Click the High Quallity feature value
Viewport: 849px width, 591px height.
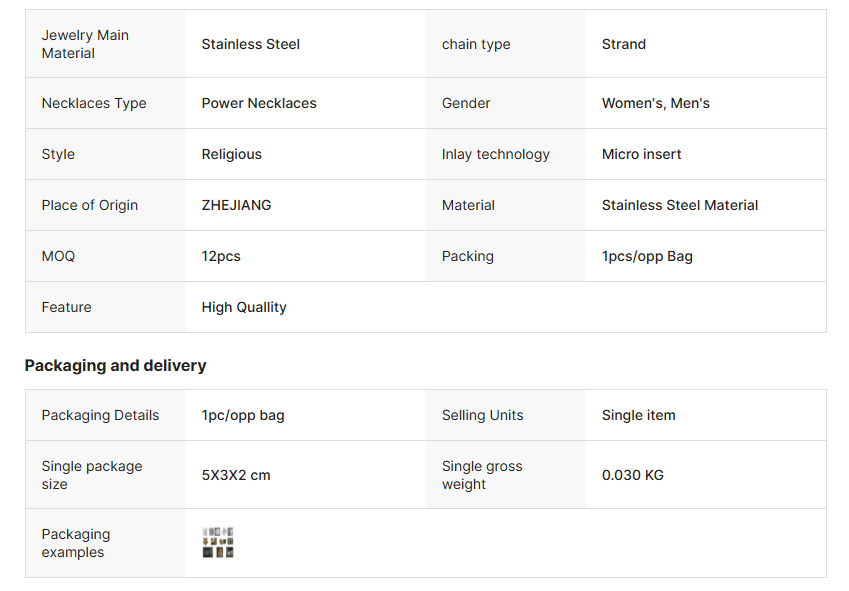point(244,307)
